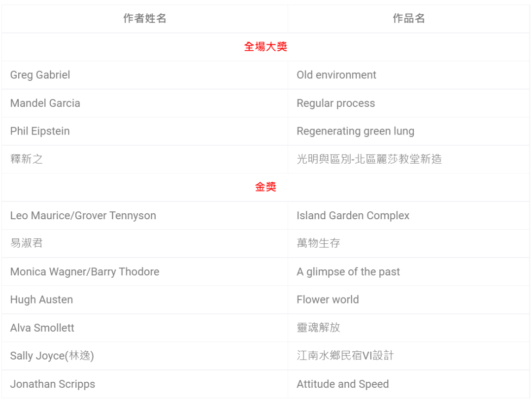Click the work 萬物生存
The height and width of the screenshot is (401, 532).
(318, 243)
